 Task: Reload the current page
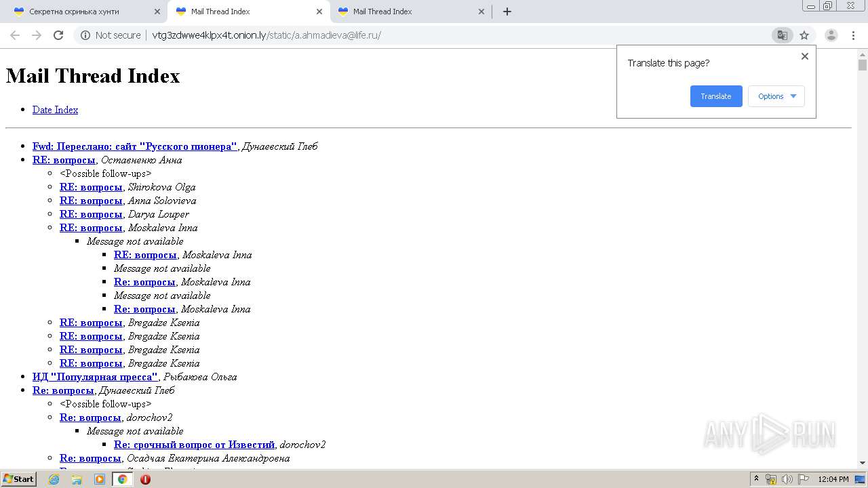58,35
